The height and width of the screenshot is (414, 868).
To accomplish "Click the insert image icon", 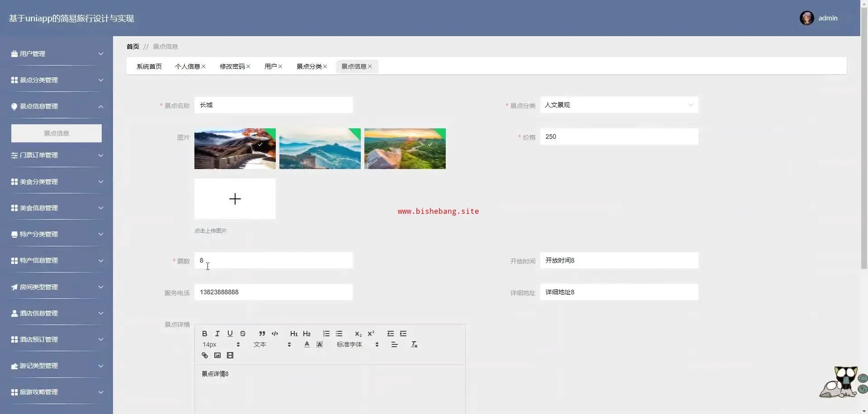I will (x=217, y=355).
